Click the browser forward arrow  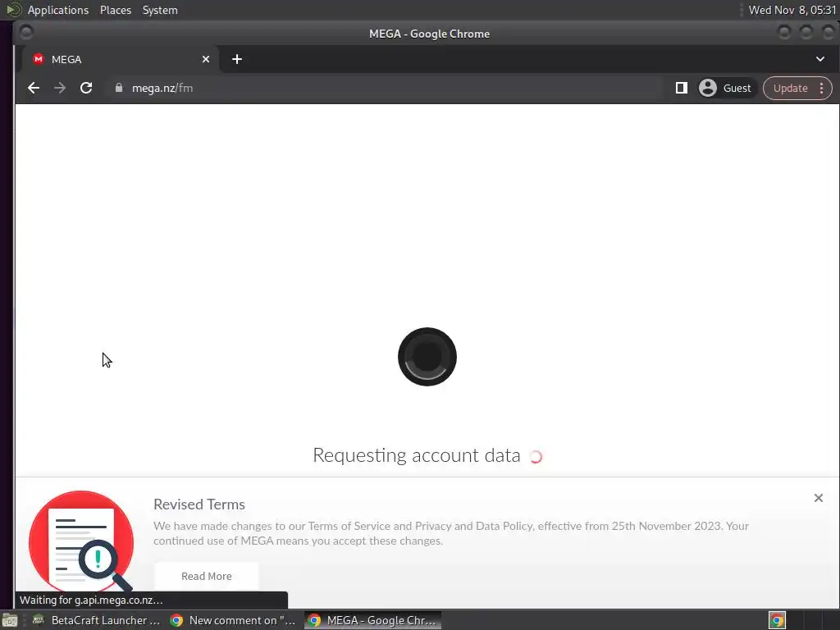click(x=60, y=88)
